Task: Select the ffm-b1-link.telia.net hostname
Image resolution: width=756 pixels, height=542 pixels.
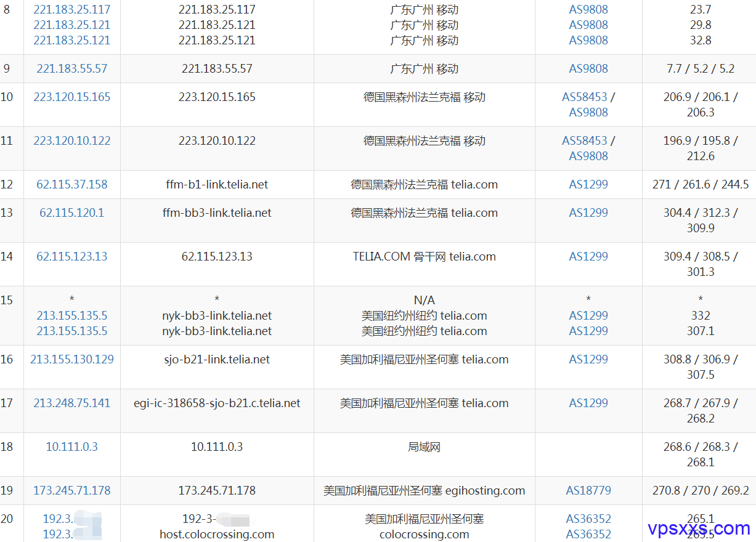Action: tap(217, 184)
